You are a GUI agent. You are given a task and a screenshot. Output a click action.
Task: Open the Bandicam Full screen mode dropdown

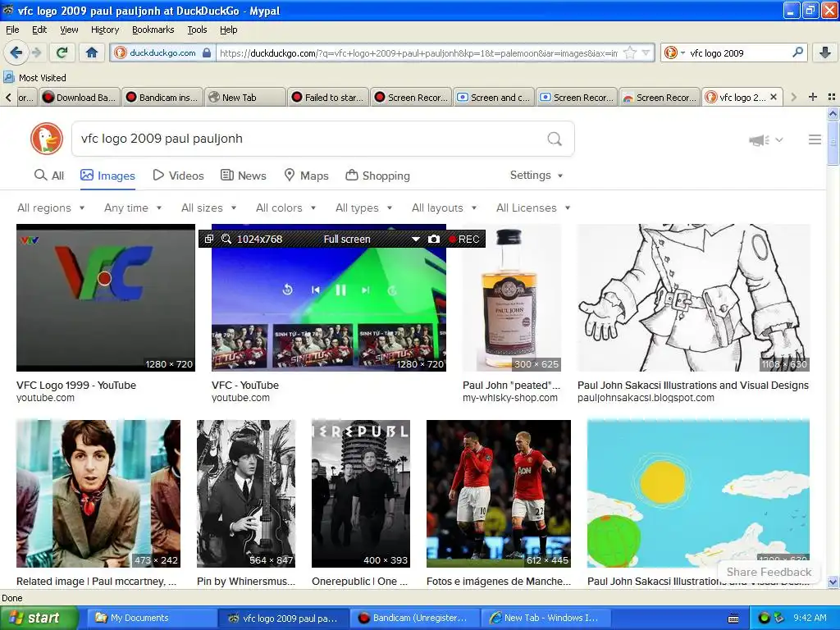pos(414,239)
